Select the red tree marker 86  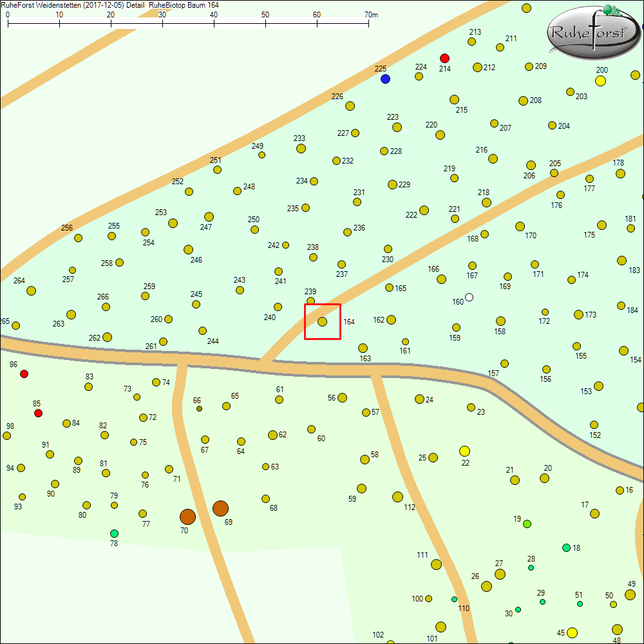(x=24, y=374)
